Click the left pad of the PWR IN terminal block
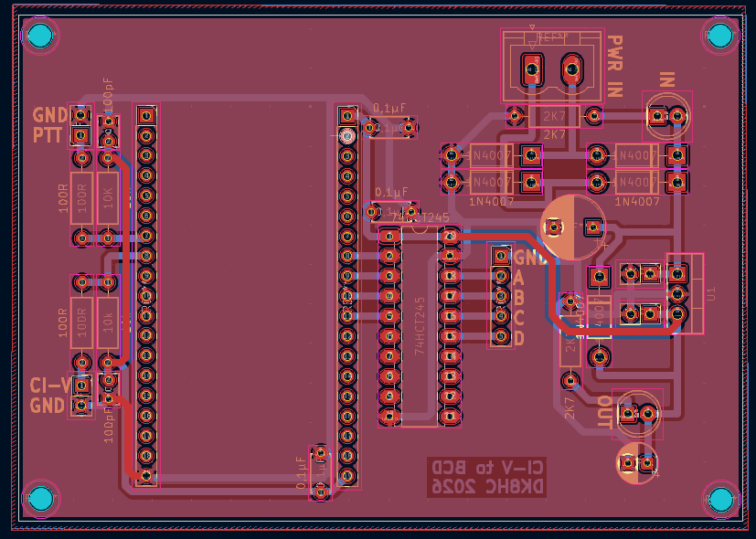Screen dimensions: 756x539 coord(531,69)
